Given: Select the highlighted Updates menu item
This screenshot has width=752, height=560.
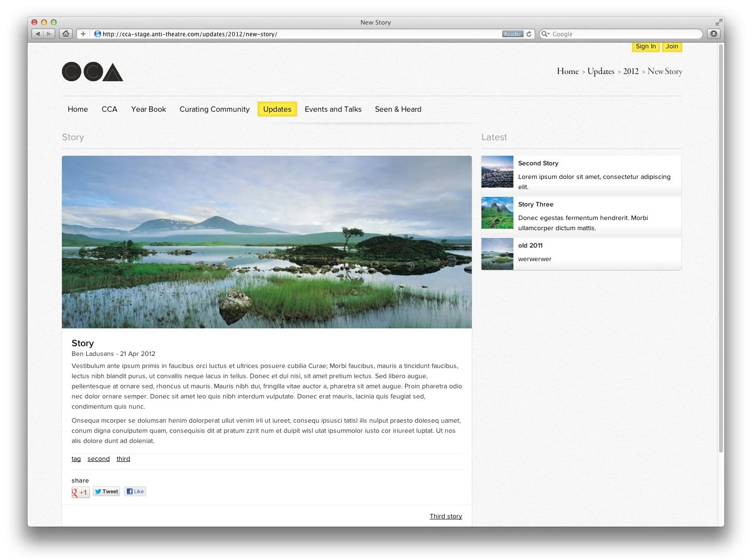Looking at the screenshot, I should 277,109.
